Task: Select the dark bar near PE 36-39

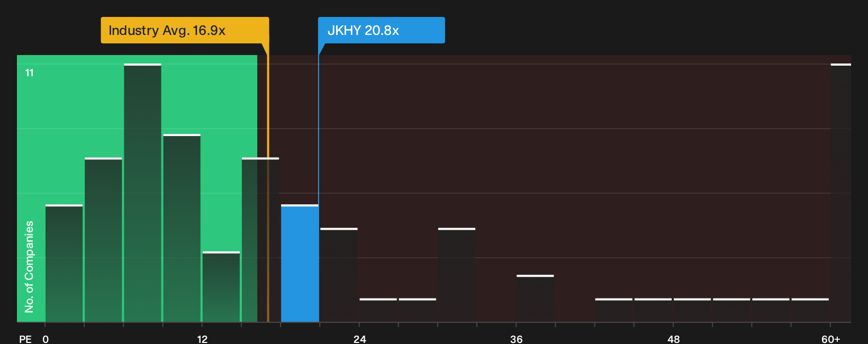Action: coord(535,298)
